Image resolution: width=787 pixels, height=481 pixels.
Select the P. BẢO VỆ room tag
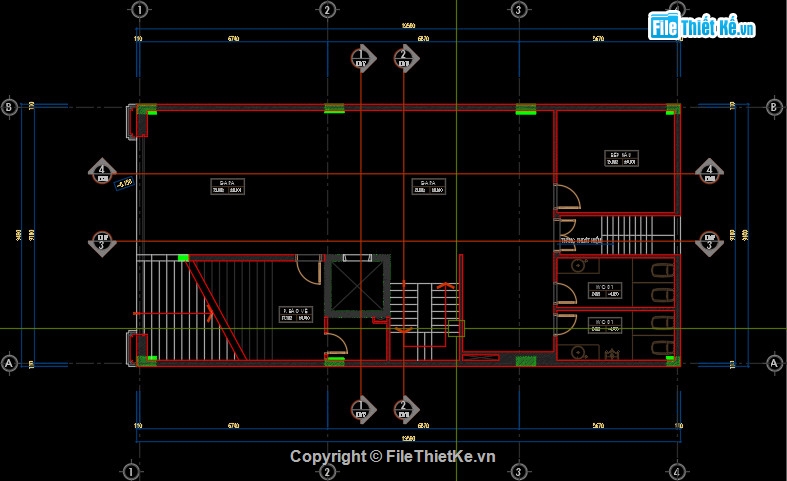pyautogui.click(x=296, y=314)
